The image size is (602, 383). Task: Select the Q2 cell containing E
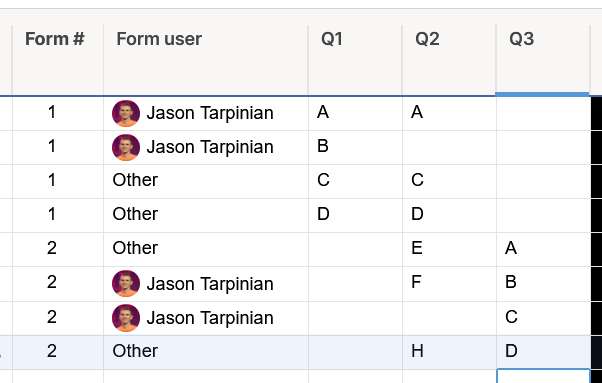449,249
